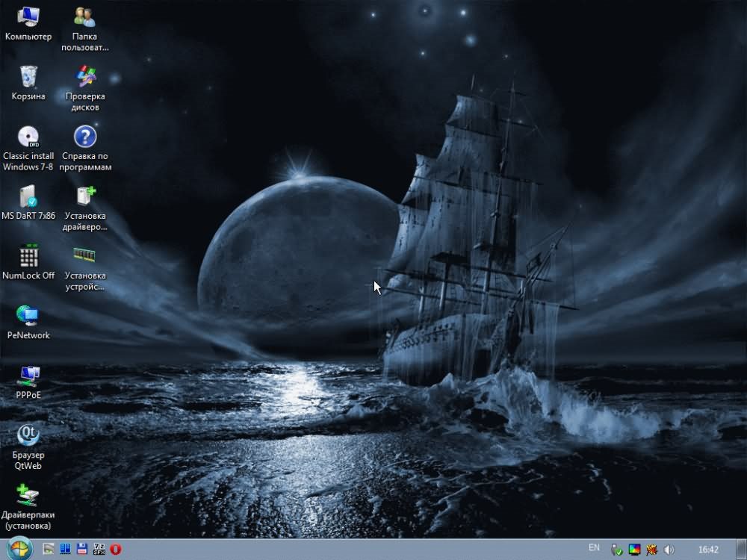Toggle the NumLock Off shortcut

point(28,256)
